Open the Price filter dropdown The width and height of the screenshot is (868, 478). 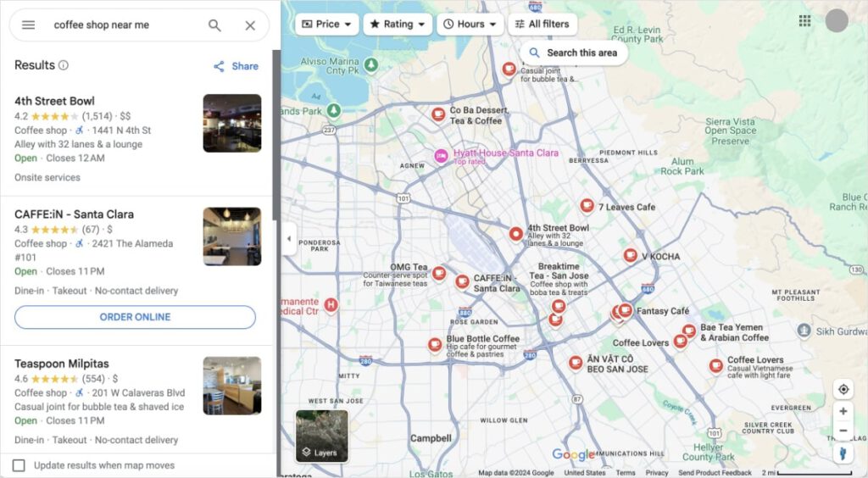pos(326,25)
